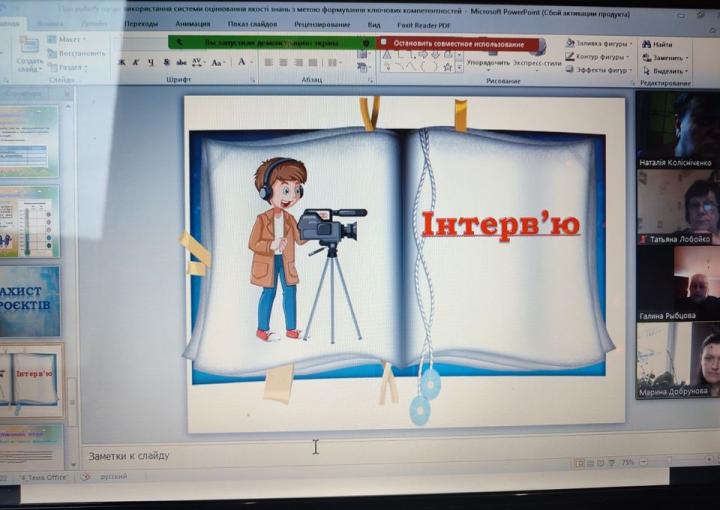Toggle underline (Ч) text formatting
720x510 pixels.
[151, 62]
